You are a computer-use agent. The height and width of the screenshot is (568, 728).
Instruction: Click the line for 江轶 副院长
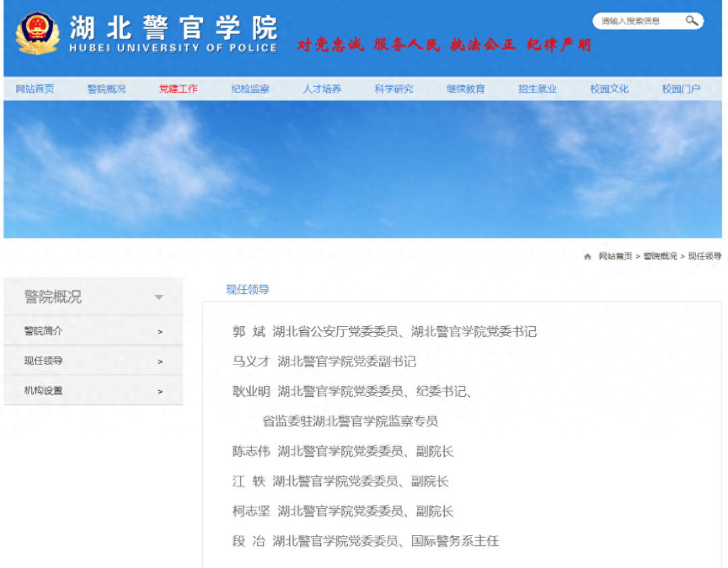coord(340,481)
